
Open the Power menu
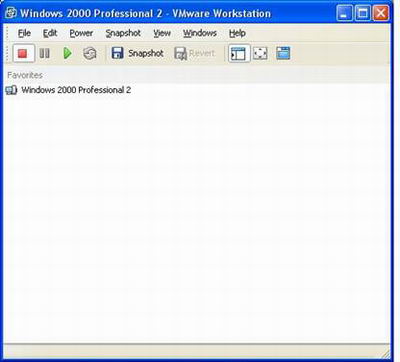(81, 33)
